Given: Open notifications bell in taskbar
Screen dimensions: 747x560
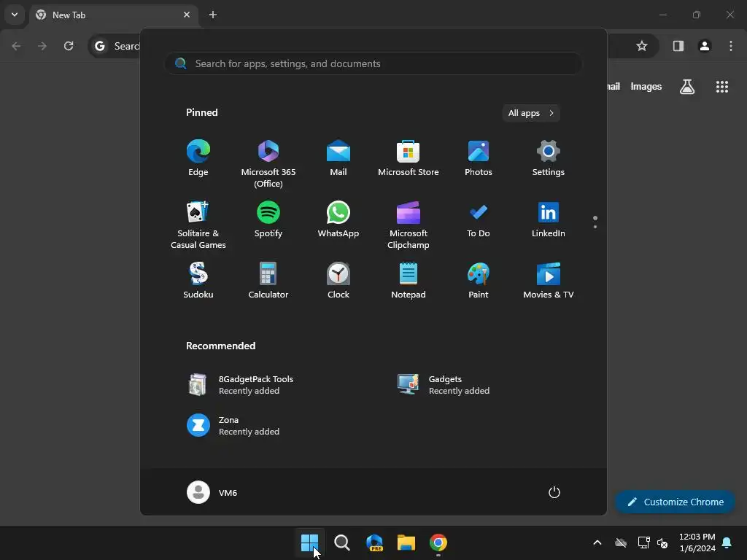Looking at the screenshot, I should tap(727, 542).
